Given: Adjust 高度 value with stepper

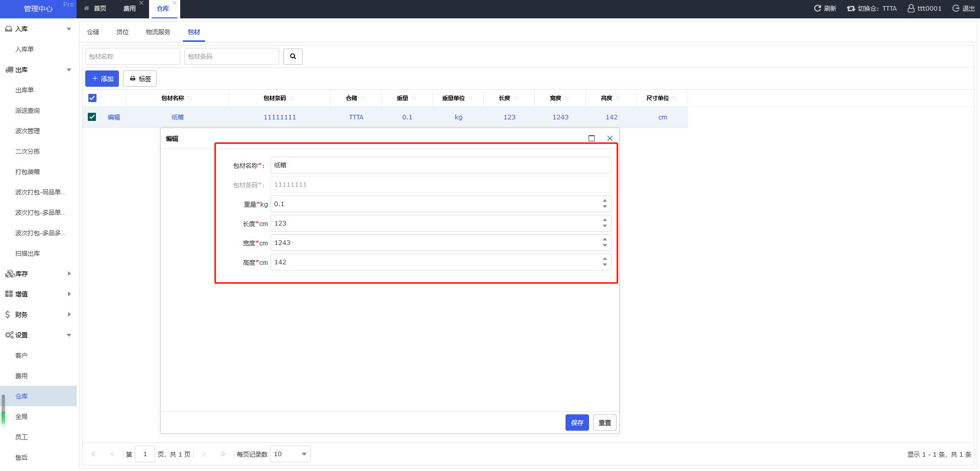Looking at the screenshot, I should tap(605, 262).
